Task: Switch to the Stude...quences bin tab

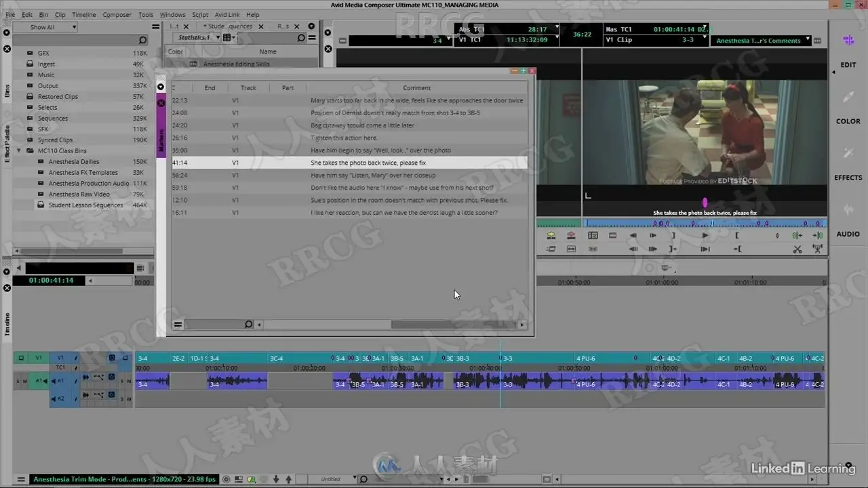Action: (x=227, y=26)
